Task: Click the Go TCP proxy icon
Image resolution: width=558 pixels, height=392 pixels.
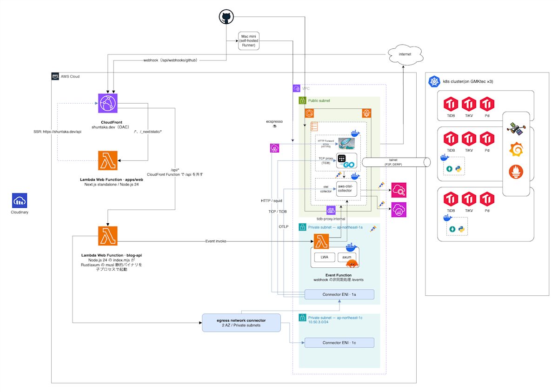Action: click(x=346, y=161)
